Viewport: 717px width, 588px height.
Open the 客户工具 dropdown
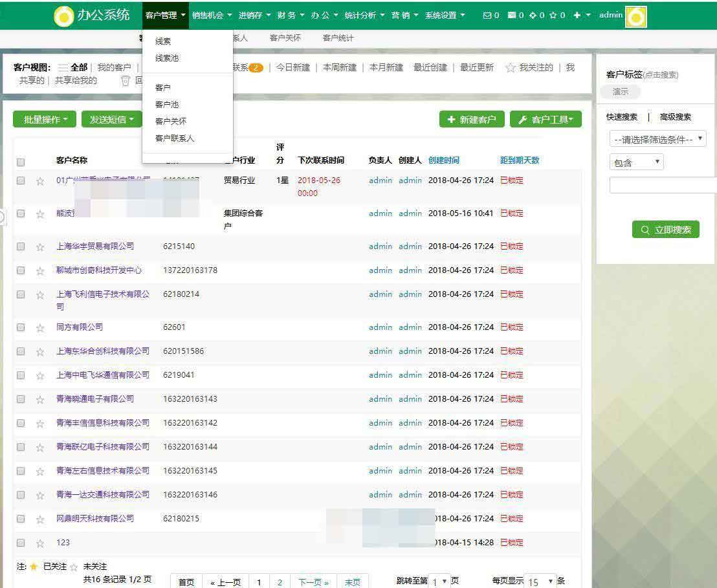(546, 120)
